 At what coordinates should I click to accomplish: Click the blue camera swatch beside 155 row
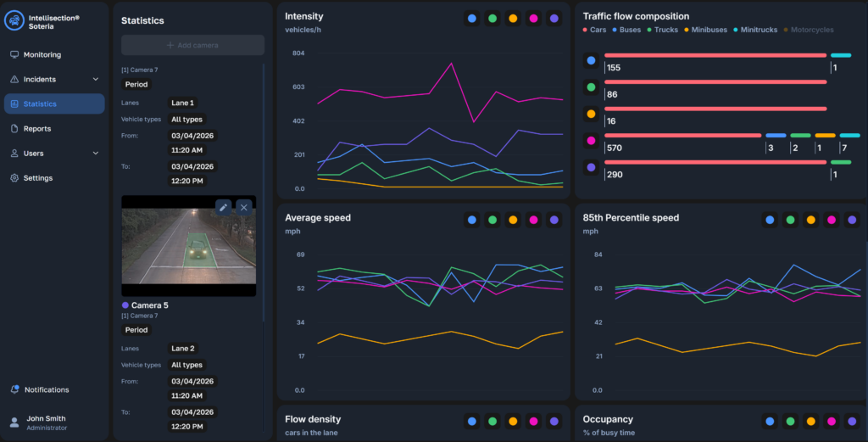click(591, 60)
